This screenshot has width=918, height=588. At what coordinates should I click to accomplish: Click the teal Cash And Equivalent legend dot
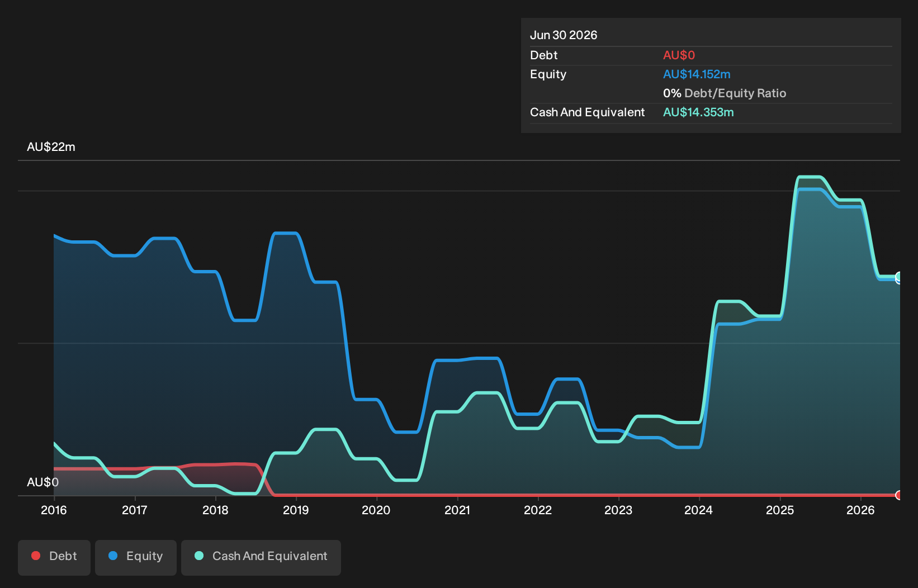199,556
